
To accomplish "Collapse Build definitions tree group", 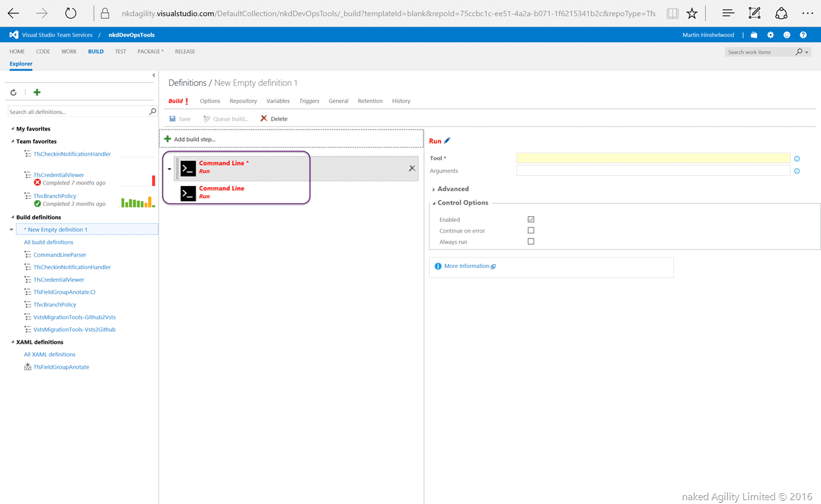I will [x=12, y=217].
